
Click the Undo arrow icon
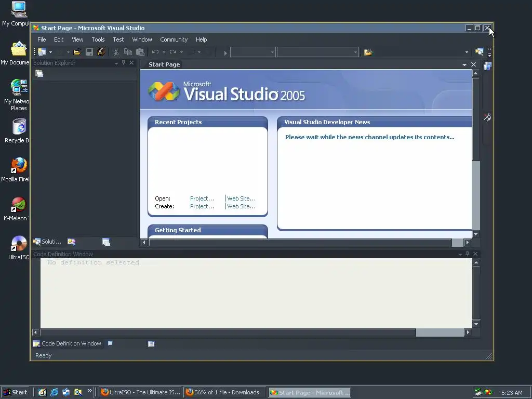tap(155, 52)
